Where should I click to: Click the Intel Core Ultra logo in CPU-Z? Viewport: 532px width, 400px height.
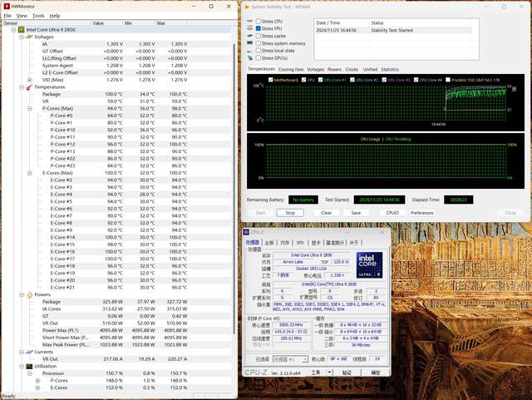(368, 264)
